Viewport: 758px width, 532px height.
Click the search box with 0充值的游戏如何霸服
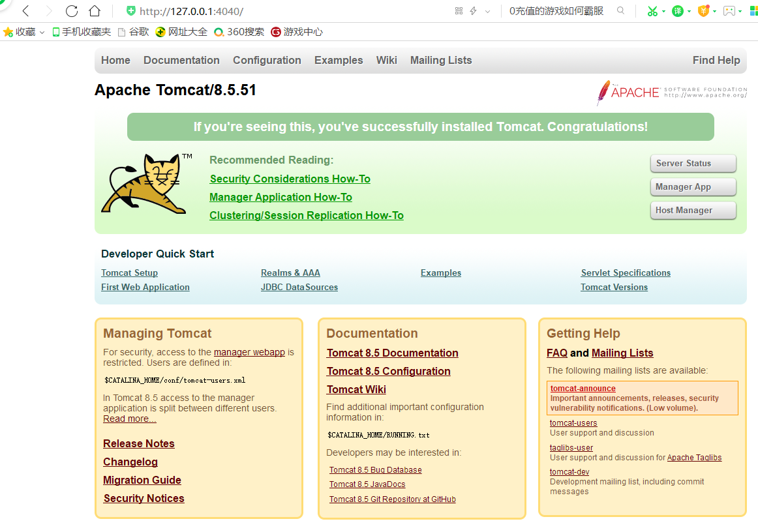tap(556, 10)
